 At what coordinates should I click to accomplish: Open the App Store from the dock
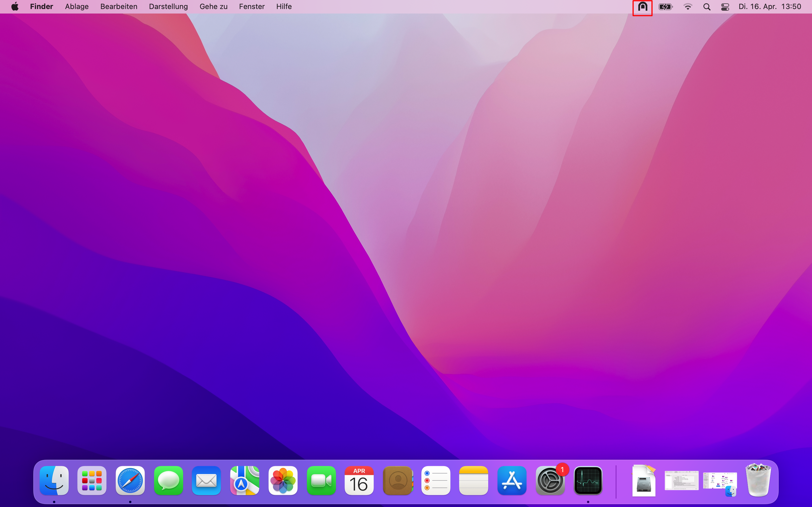tap(512, 481)
